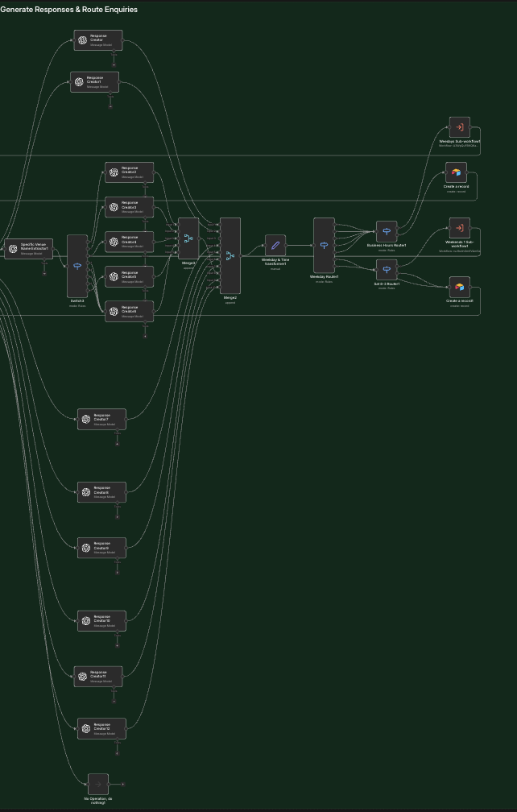Click the Sat 9-3 Router1 node
This screenshot has width=517, height=812.
click(387, 270)
